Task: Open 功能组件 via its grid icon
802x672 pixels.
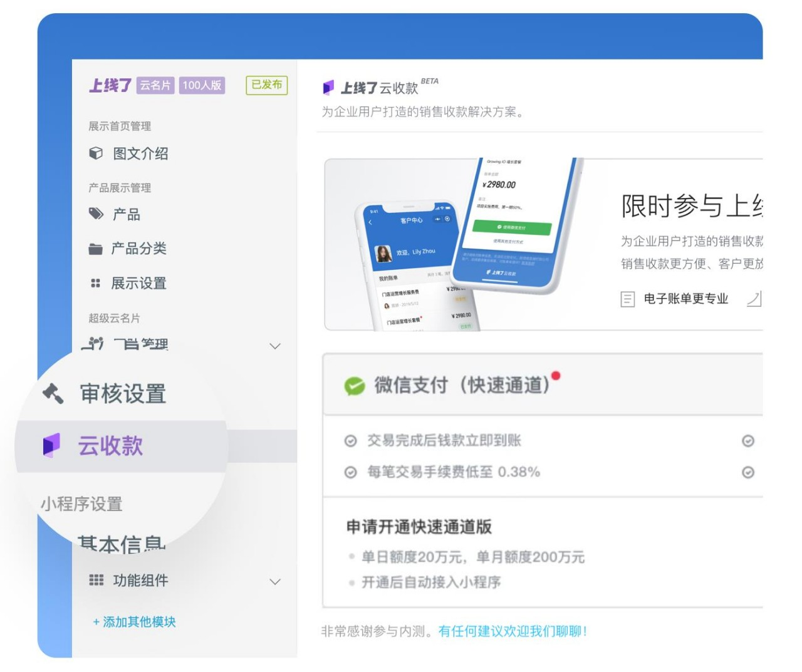Action: [x=95, y=581]
